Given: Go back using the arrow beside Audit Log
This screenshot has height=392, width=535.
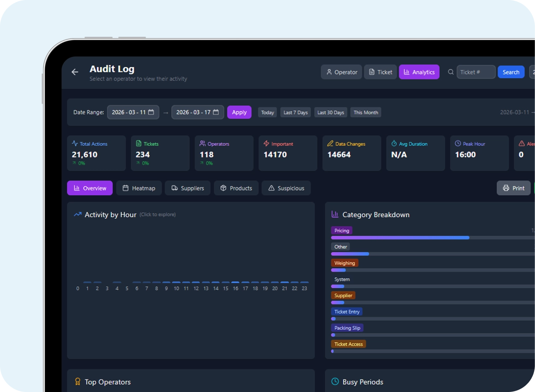Looking at the screenshot, I should click(75, 72).
